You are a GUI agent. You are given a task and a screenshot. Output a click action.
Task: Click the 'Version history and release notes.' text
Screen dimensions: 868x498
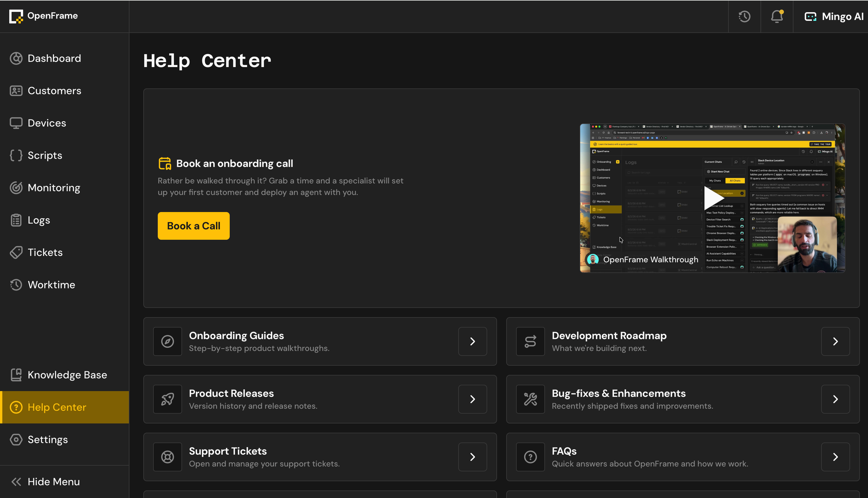tap(253, 406)
